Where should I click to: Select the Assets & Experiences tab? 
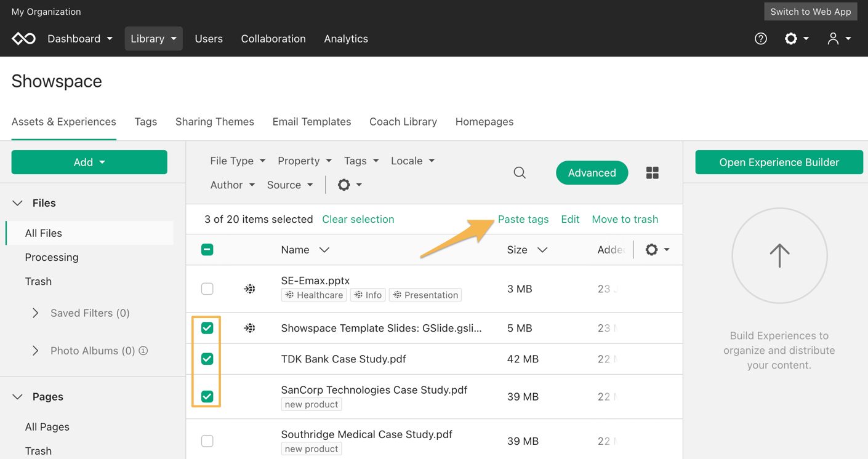click(x=64, y=122)
